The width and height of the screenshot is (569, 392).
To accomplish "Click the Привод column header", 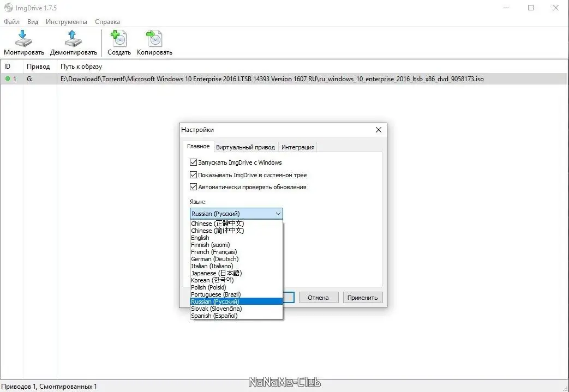I will (x=40, y=67).
